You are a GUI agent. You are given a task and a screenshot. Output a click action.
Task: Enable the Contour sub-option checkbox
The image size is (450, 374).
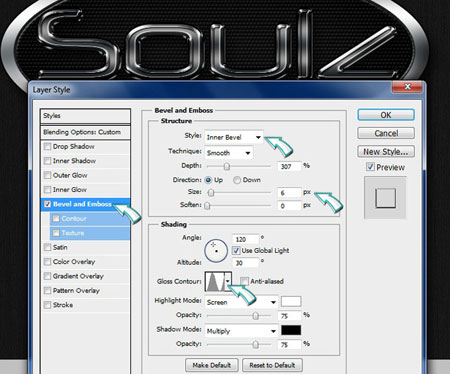56,218
